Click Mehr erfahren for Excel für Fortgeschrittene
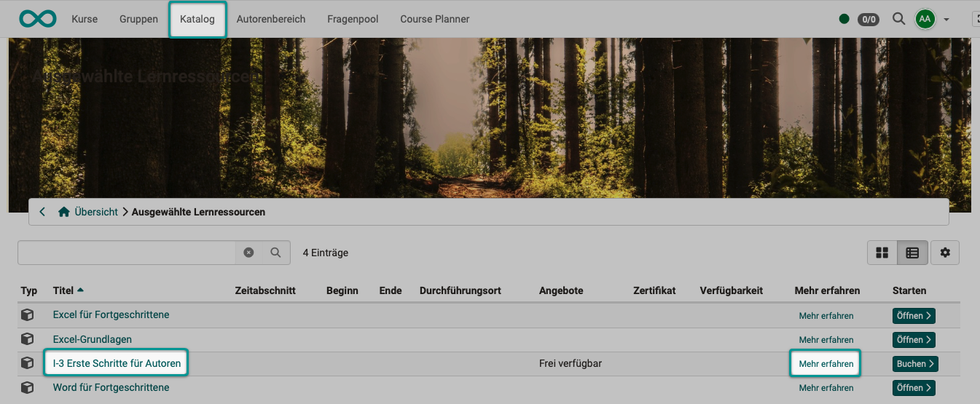This screenshot has width=980, height=404. click(826, 316)
